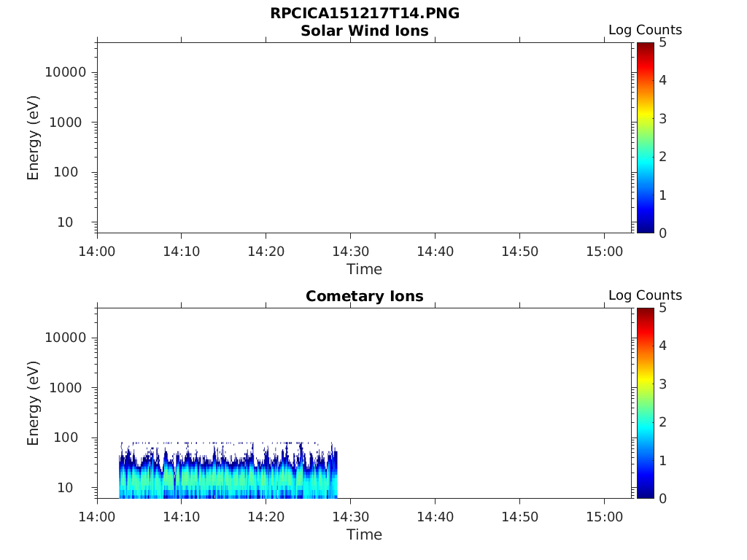Click the upper Log Counts colorbar
This screenshot has height=560, width=747.
[x=646, y=138]
